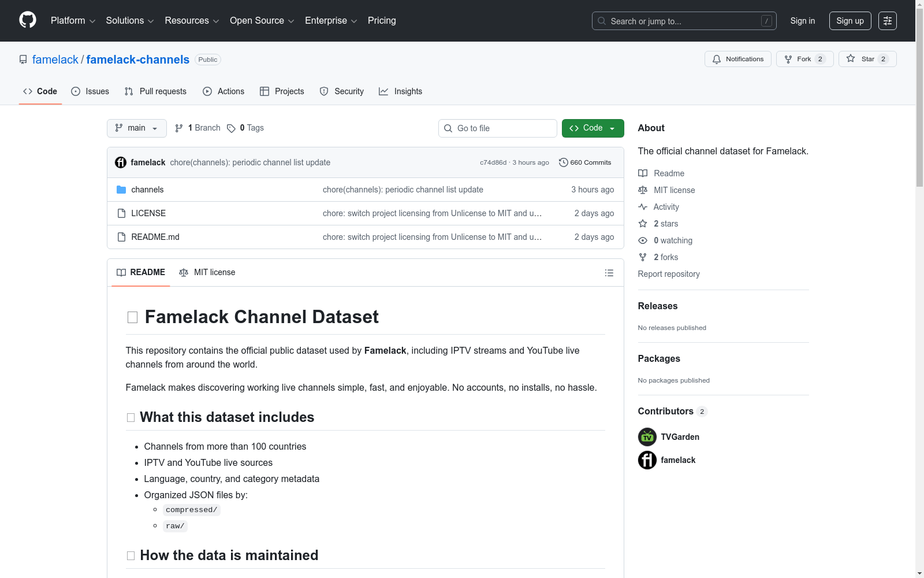
Task: Open the README.md file
Action: (155, 237)
